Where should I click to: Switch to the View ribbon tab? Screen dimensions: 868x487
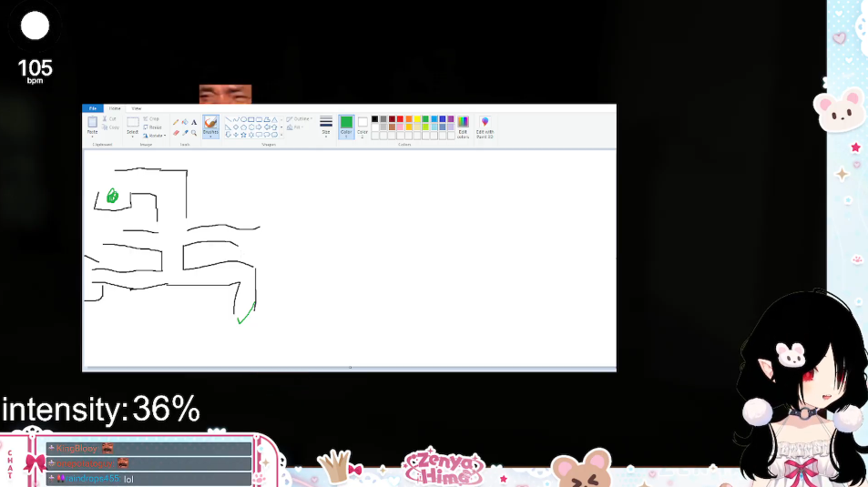coord(137,108)
